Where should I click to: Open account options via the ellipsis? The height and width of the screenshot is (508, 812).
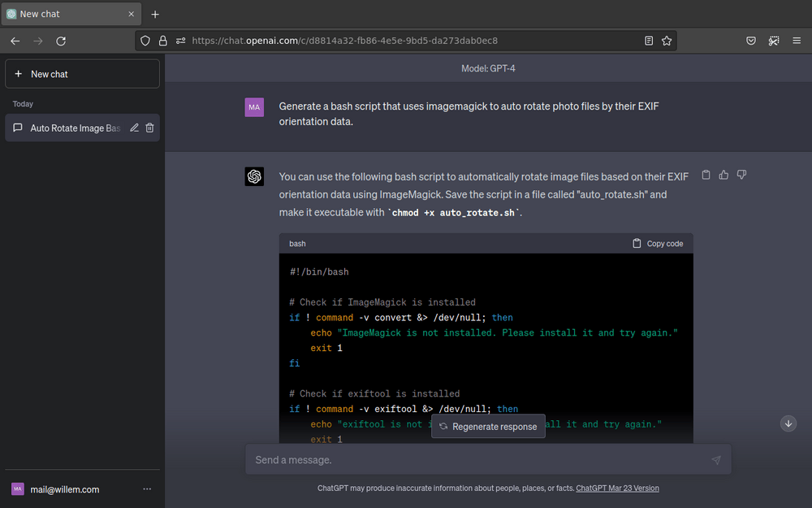[147, 488]
